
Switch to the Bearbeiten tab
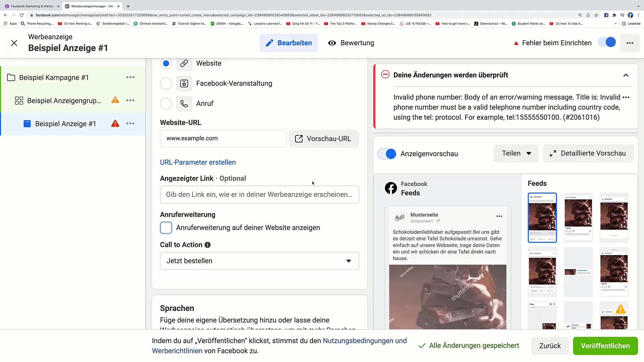coord(288,43)
